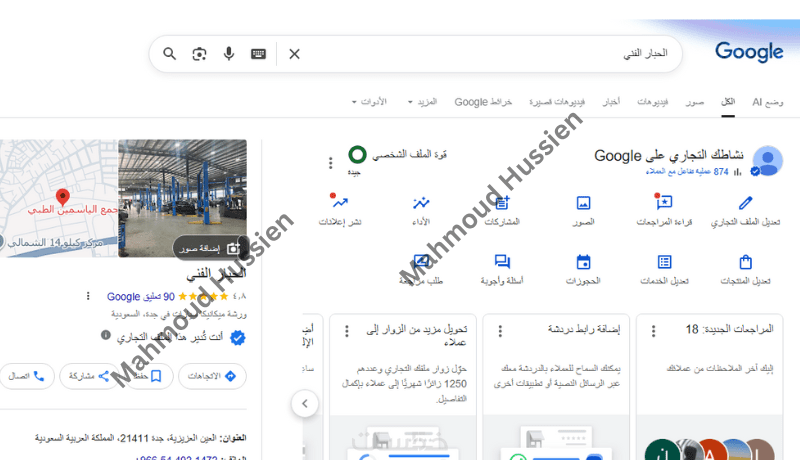Open options menu on المراجعات الجديدة card
The image size is (800, 460).
[x=653, y=331]
